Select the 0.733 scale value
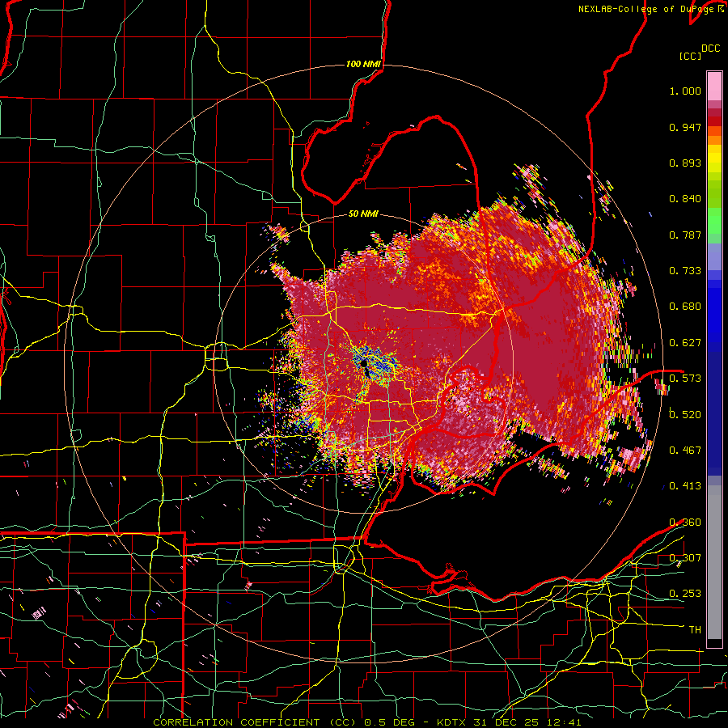 [685, 271]
